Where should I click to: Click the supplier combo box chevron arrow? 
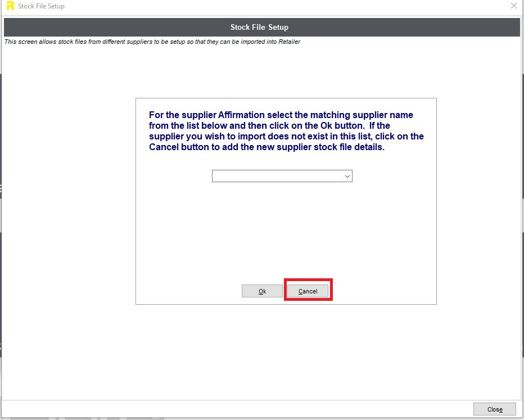point(347,177)
